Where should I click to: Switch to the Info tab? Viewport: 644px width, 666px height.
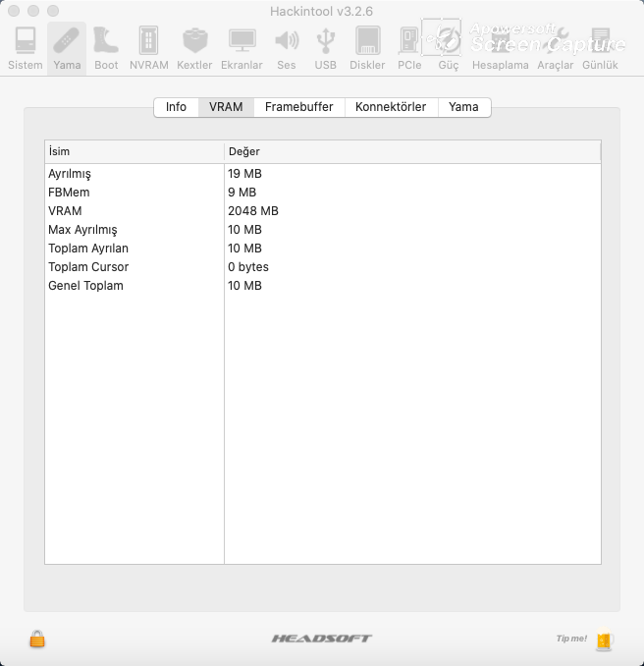(x=176, y=107)
